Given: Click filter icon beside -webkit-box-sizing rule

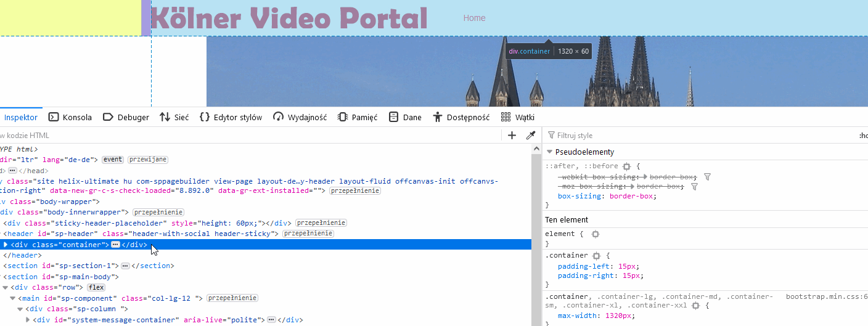Looking at the screenshot, I should tap(707, 177).
